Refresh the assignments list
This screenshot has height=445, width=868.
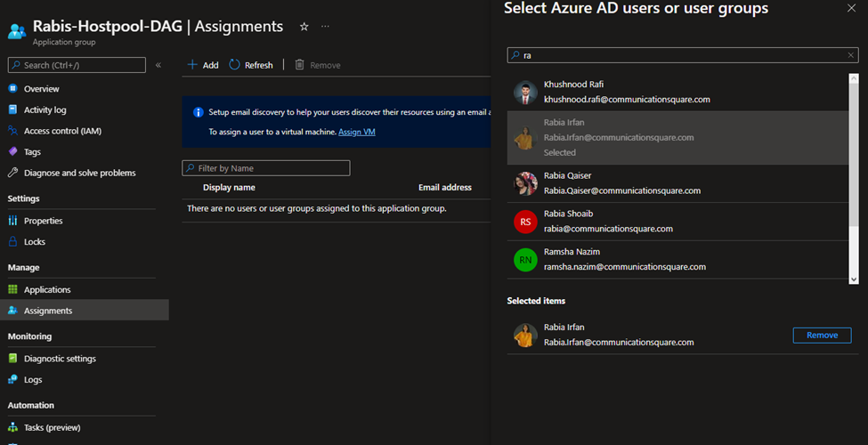click(251, 65)
